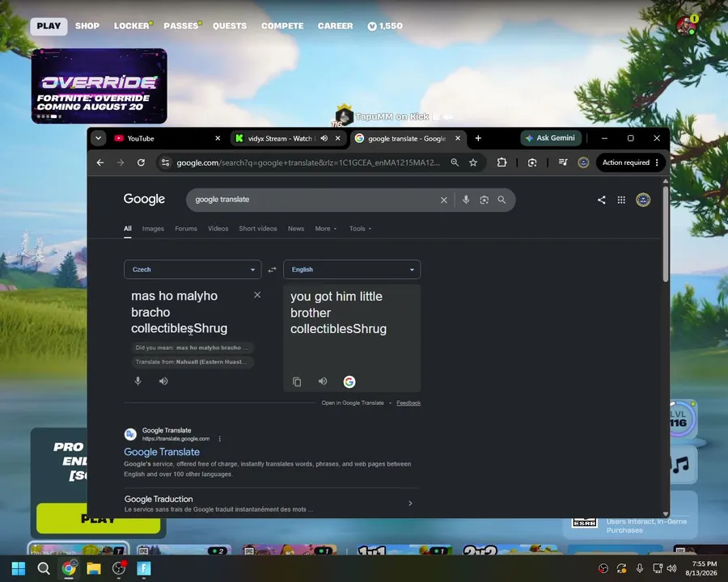Share the Google results page

click(601, 200)
